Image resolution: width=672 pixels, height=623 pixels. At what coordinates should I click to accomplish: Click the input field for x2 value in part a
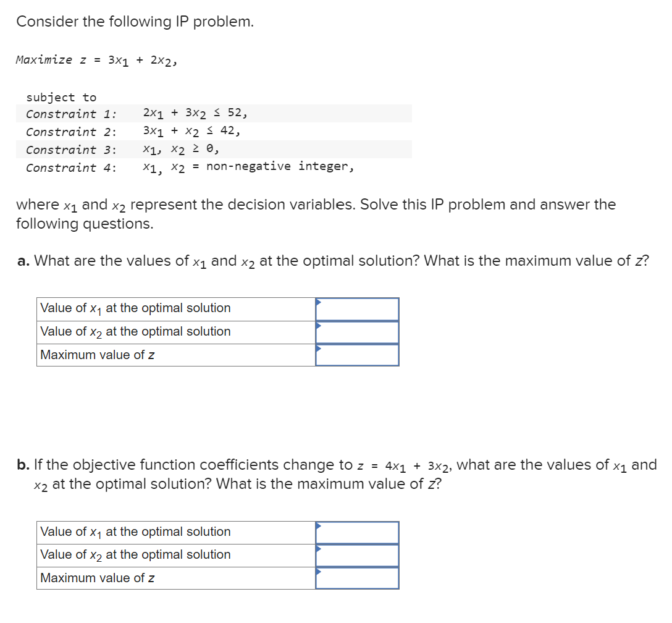[358, 332]
